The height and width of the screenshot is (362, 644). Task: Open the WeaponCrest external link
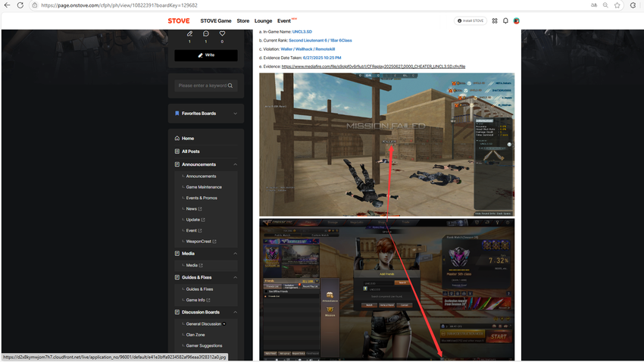click(x=201, y=242)
